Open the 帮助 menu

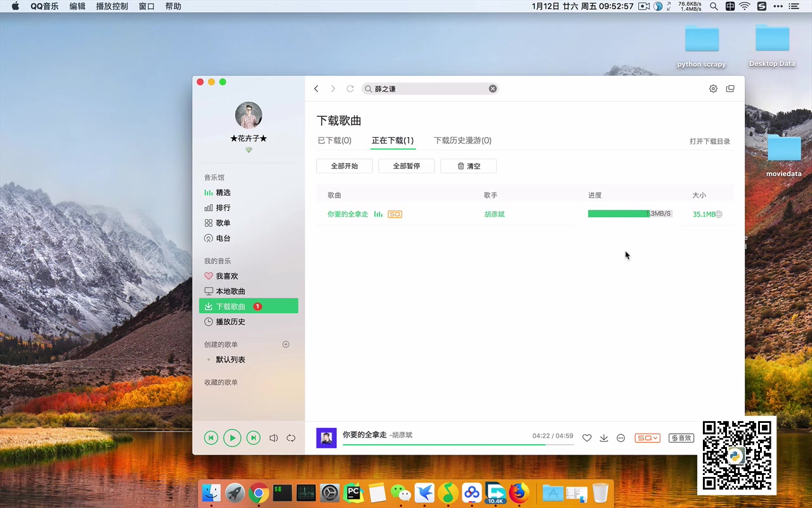point(173,6)
